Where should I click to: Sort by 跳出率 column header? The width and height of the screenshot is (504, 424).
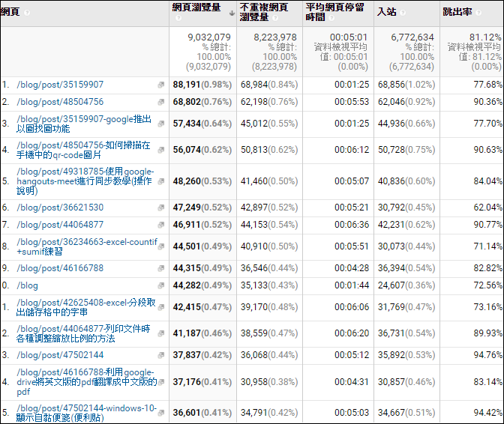457,12
